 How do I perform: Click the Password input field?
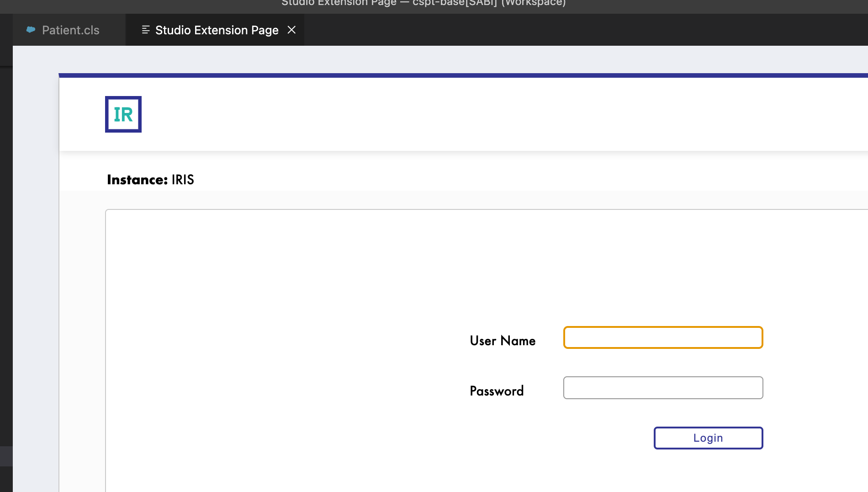point(663,388)
